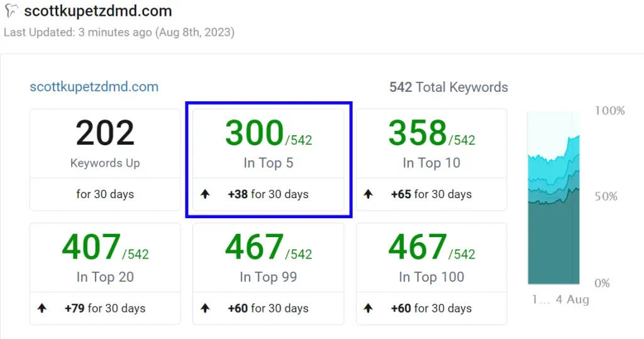
Task: Select the 467 In Top 99 card
Action: pos(268,274)
